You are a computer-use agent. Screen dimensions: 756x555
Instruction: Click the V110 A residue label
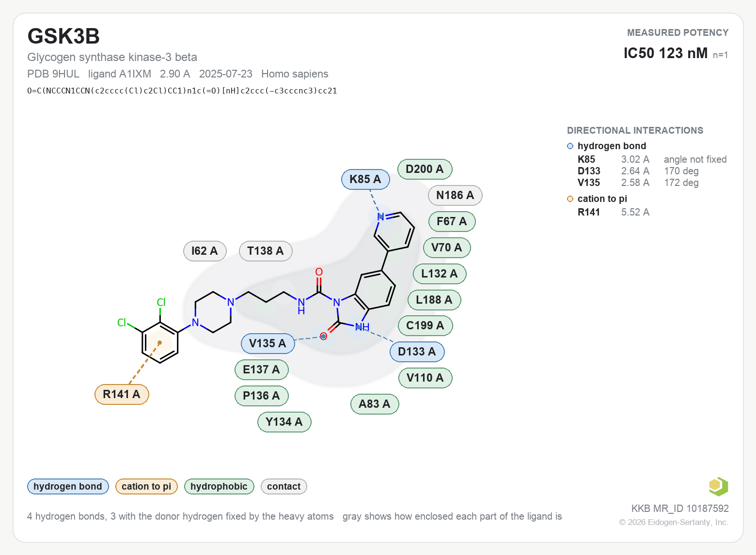click(425, 378)
